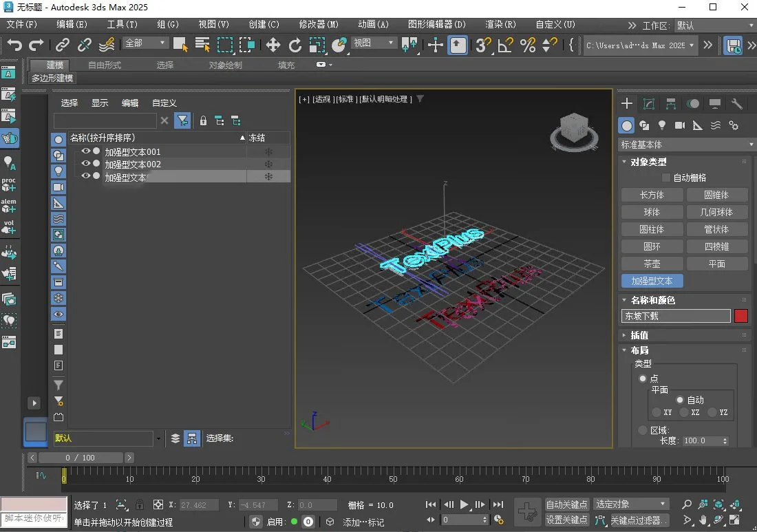Click the Redo arrow icon

coord(36,45)
